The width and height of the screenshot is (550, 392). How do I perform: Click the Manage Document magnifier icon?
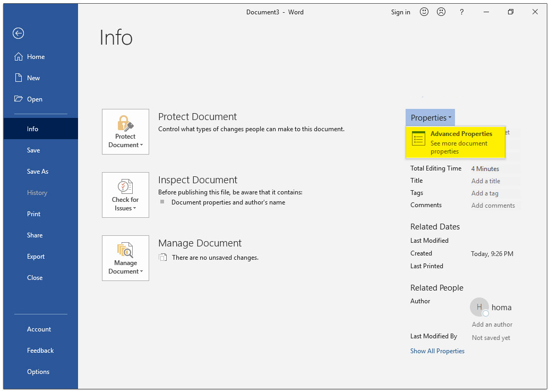coord(125,250)
